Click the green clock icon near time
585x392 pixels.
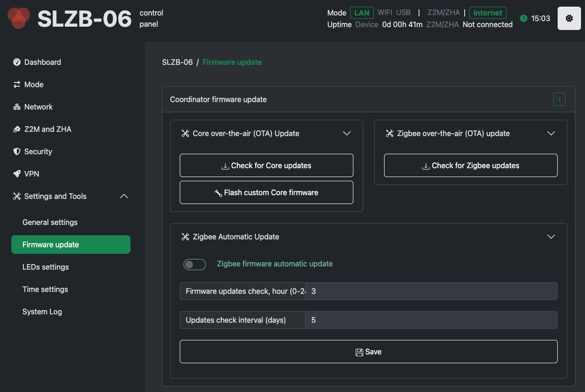pyautogui.click(x=524, y=18)
